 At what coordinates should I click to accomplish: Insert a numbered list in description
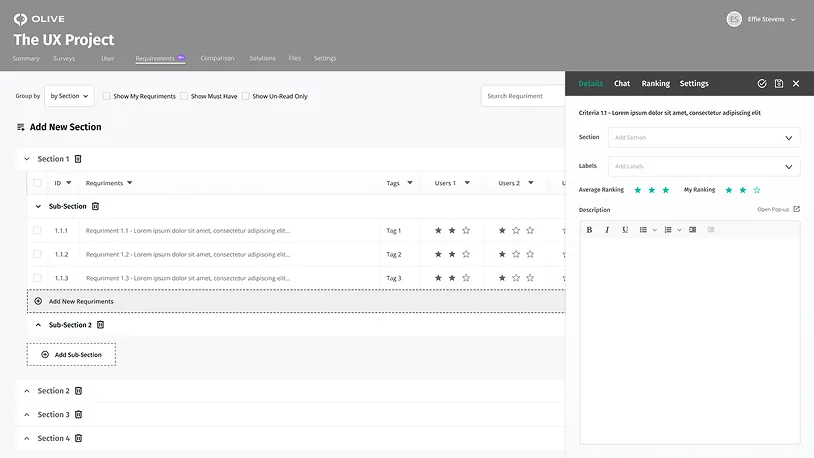click(x=668, y=230)
